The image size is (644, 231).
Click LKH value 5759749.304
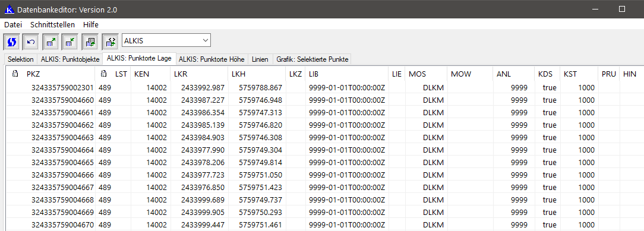(x=260, y=150)
